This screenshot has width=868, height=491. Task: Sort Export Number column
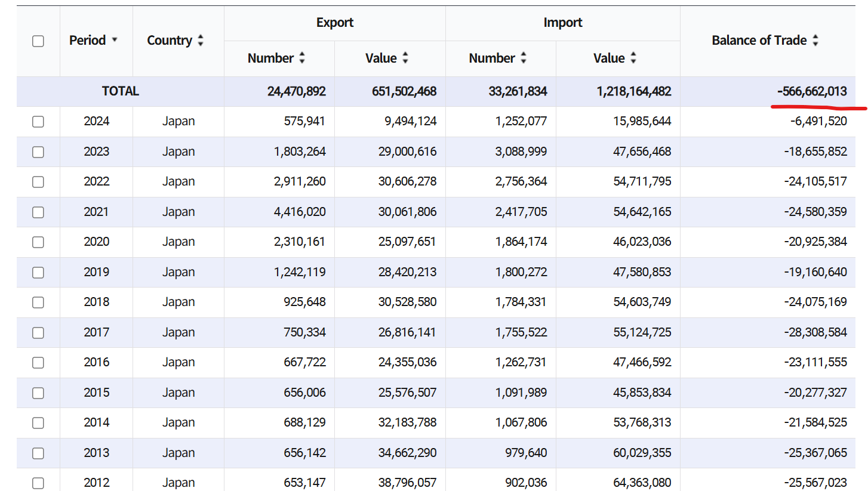coord(302,58)
